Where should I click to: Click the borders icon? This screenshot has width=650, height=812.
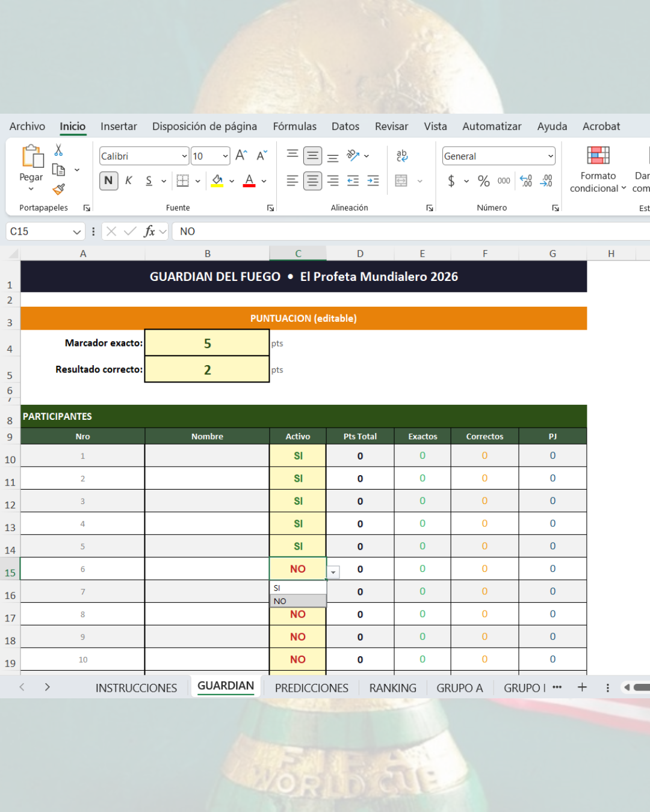(x=183, y=180)
